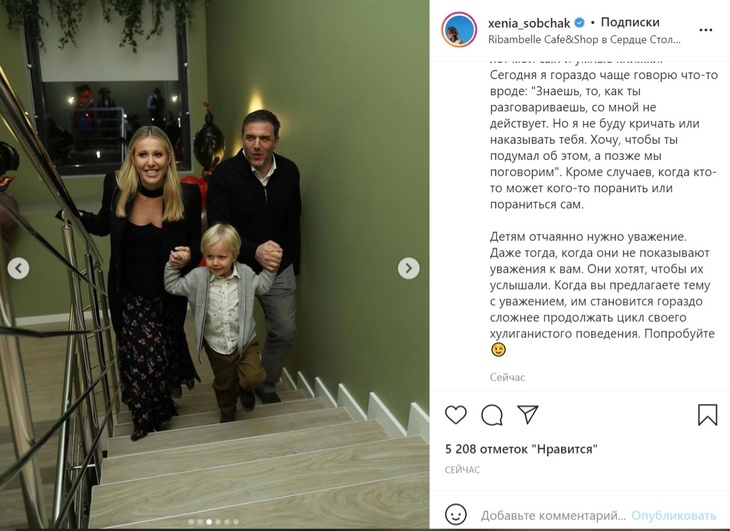730x531 pixels.
Task: Open emoji picker smiley icon
Action: coord(456,514)
